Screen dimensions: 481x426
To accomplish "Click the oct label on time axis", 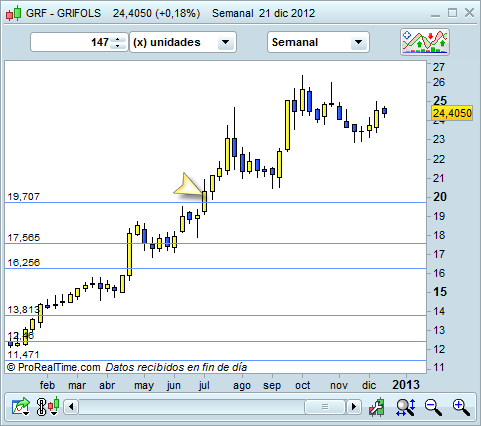I will (302, 385).
